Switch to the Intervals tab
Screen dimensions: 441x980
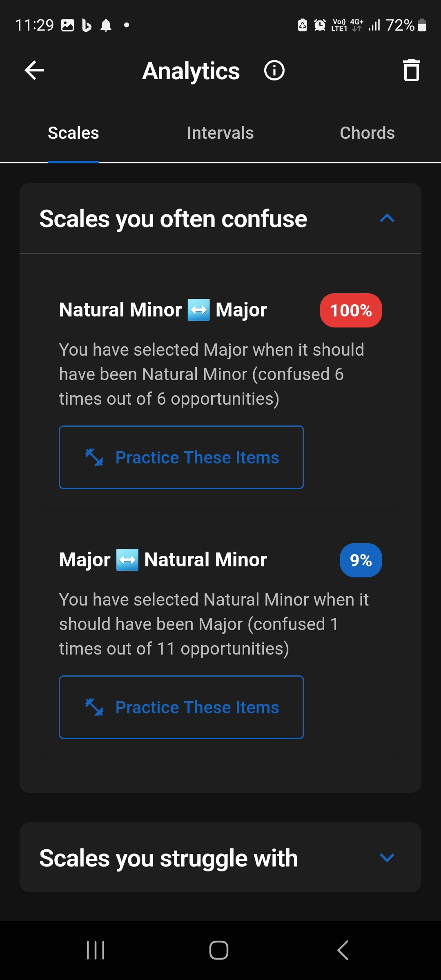point(220,133)
